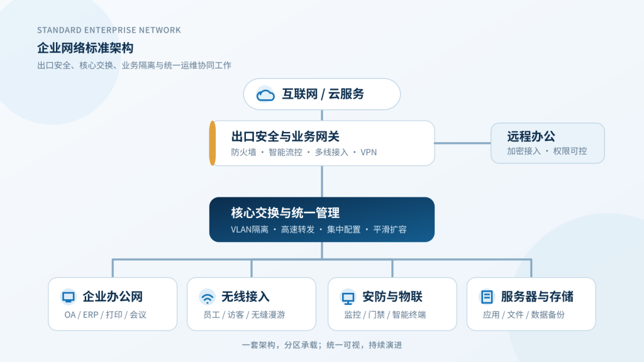Click the text 应用 / 文件 / 数据备份

point(524,315)
